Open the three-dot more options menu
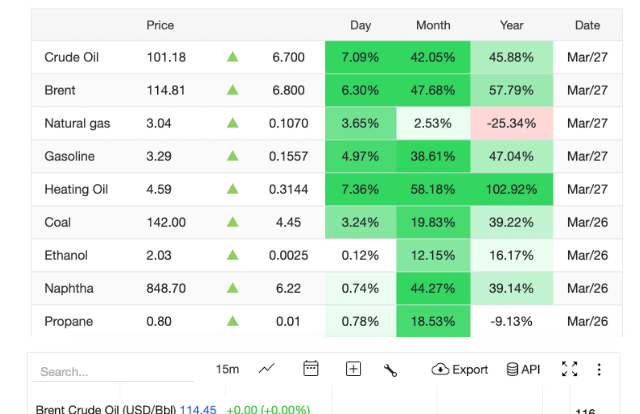This screenshot has width=640, height=414. coord(599,369)
